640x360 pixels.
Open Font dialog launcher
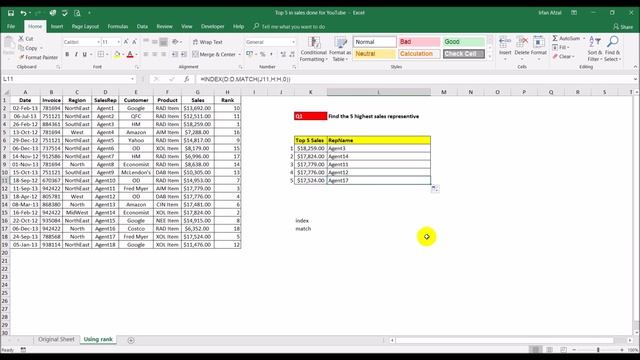click(137, 67)
